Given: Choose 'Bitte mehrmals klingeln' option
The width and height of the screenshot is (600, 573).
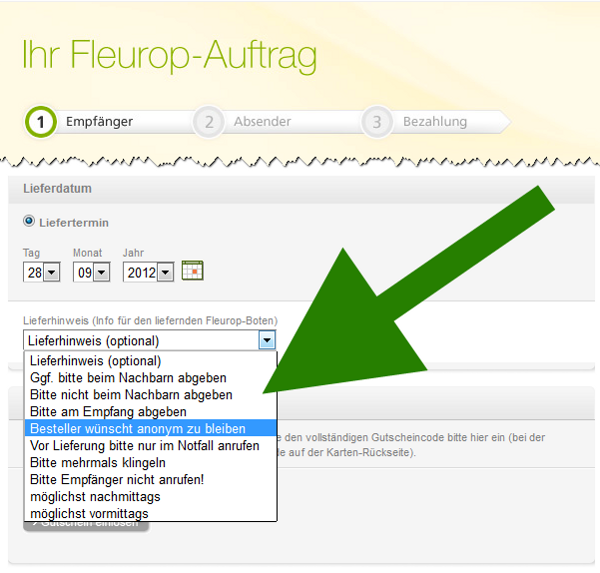Looking at the screenshot, I should 150,462.
